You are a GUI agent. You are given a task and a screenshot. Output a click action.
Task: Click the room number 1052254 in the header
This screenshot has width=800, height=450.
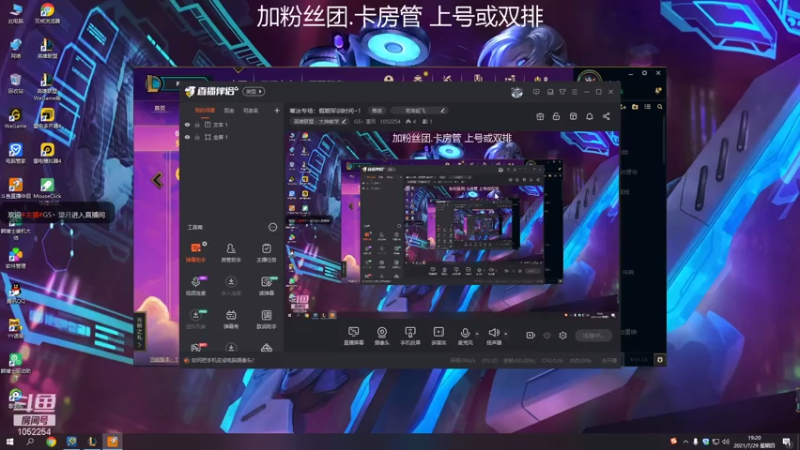coord(390,121)
